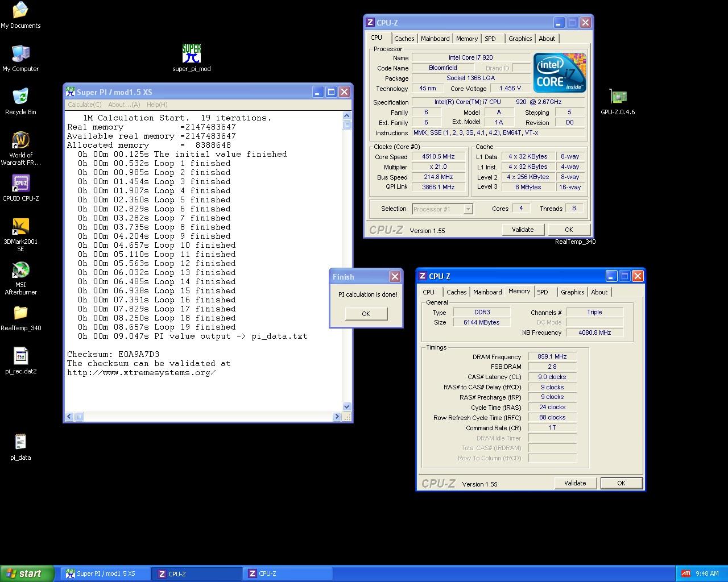Screen dimensions: 728x582
Task: Launch CPUID CPU-Z desktop shortcut
Action: point(20,188)
